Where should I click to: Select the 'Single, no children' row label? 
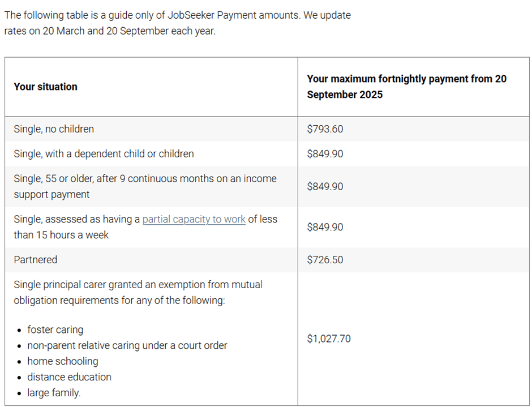[54, 129]
